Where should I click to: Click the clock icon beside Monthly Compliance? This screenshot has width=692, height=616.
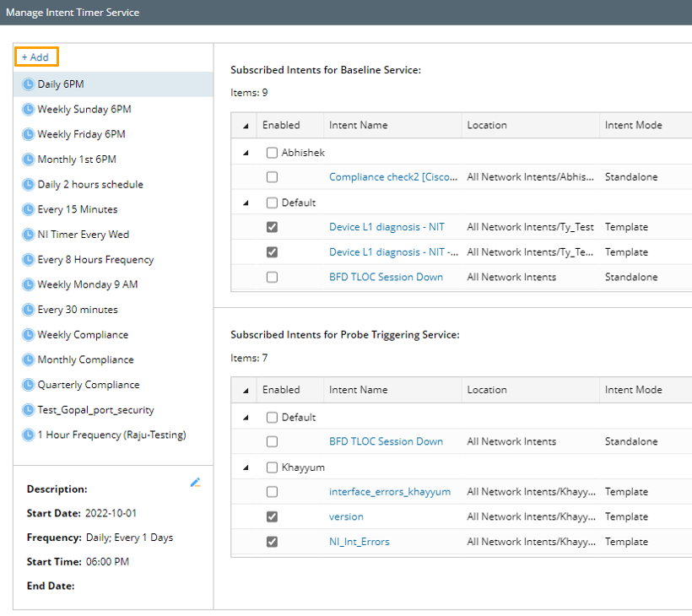28,359
